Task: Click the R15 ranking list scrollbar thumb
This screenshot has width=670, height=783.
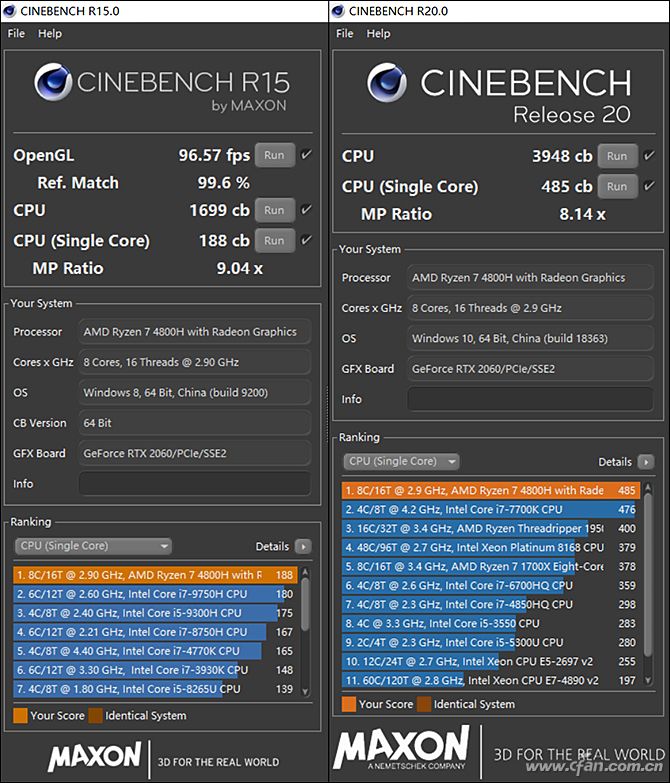Action: [306, 605]
